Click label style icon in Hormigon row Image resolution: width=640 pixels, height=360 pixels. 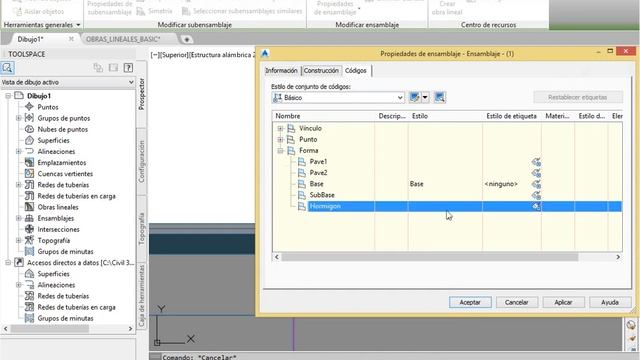click(536, 206)
